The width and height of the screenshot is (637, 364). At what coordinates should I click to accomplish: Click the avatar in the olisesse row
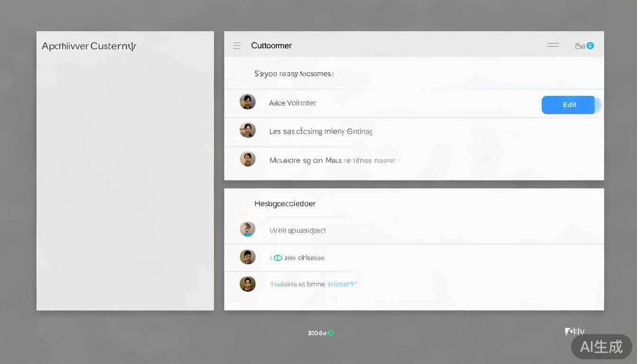tap(247, 257)
